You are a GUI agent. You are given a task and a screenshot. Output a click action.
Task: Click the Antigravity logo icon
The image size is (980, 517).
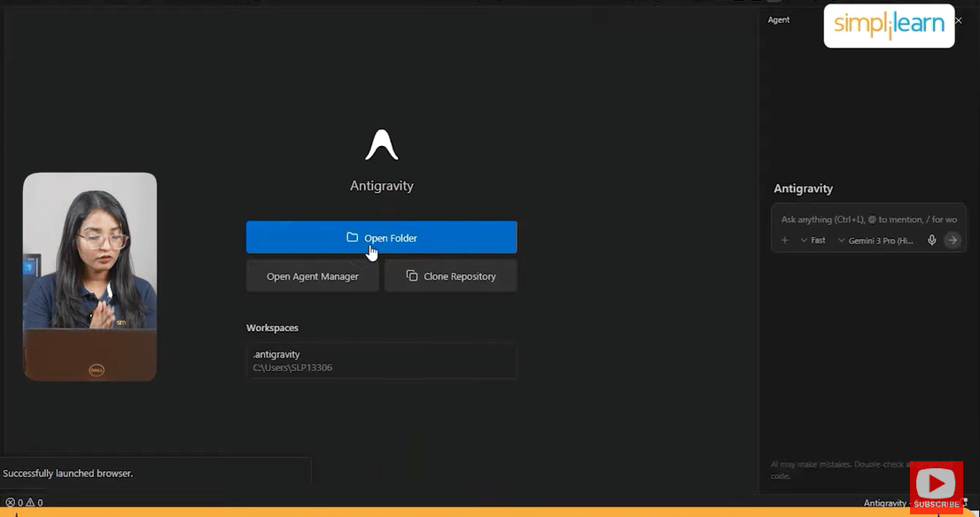381,144
